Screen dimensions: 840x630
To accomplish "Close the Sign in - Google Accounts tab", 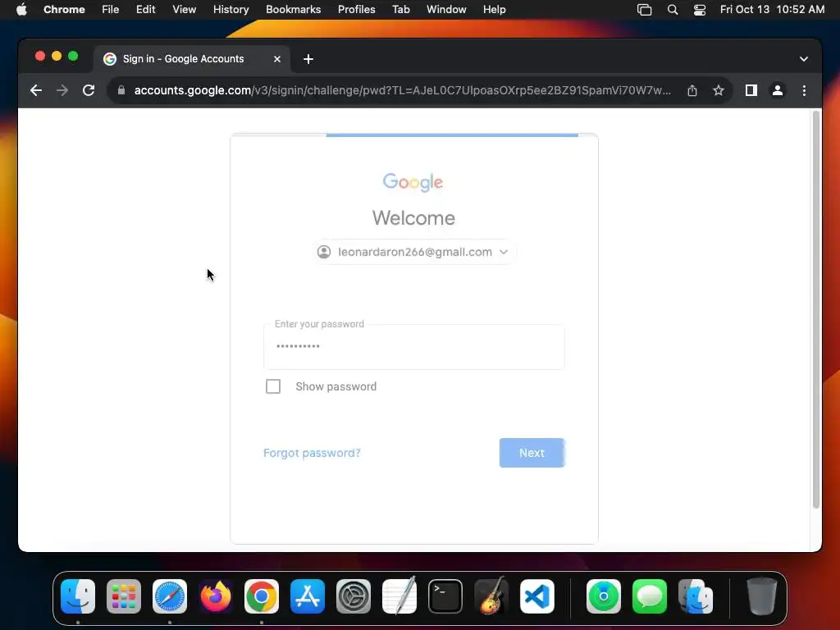I will (x=277, y=59).
